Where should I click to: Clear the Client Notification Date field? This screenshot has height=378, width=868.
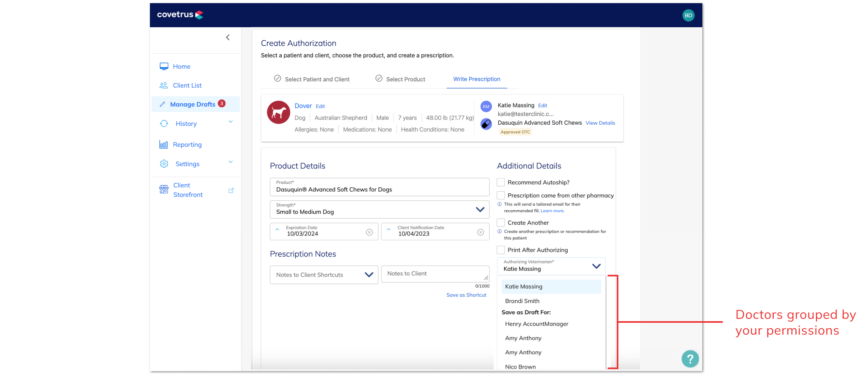(x=481, y=232)
